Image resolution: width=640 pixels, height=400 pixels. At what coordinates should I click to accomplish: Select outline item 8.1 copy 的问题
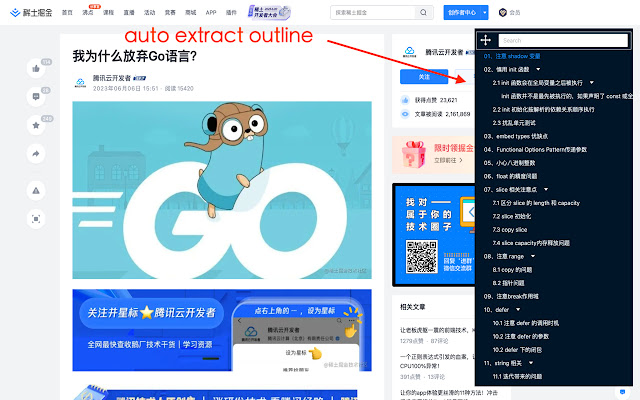pyautogui.click(x=512, y=270)
